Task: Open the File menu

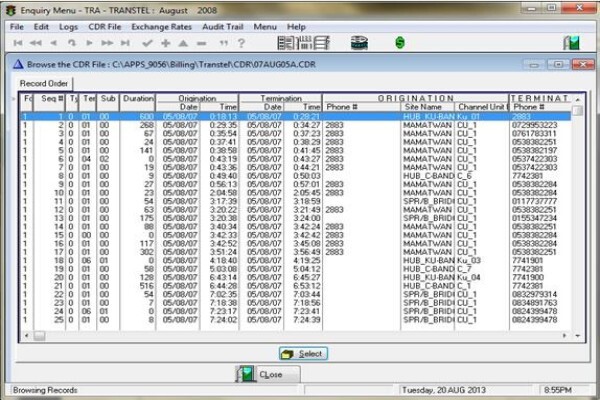Action: tap(16, 27)
